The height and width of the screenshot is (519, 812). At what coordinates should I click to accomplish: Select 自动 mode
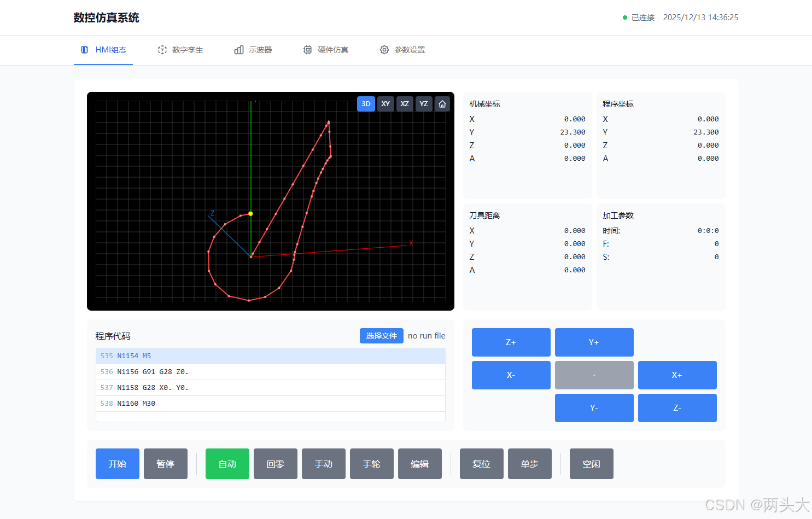pos(227,464)
